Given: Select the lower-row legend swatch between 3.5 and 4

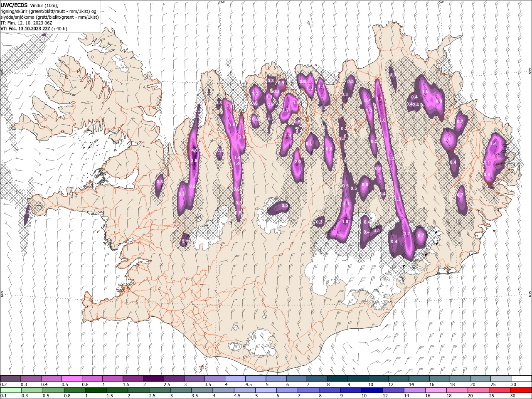Looking at the screenshot, I should coord(202,390).
